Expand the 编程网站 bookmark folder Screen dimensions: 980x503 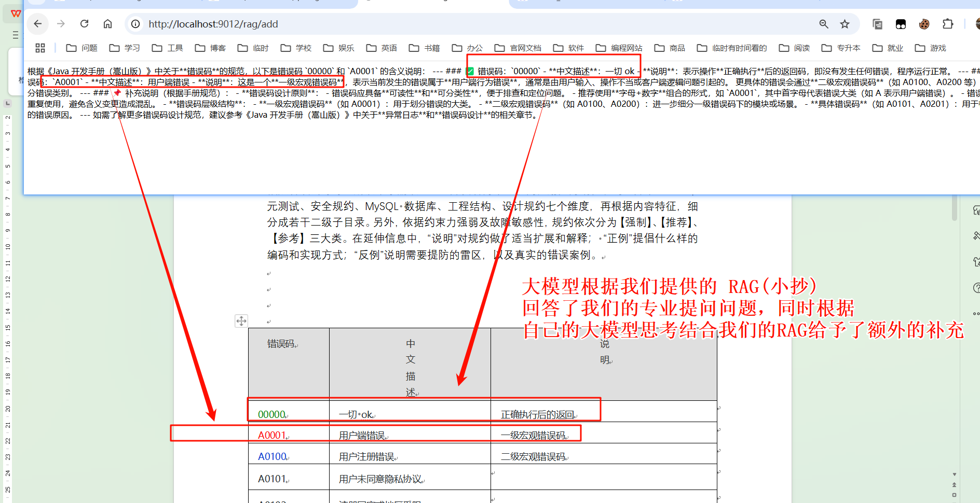point(619,48)
